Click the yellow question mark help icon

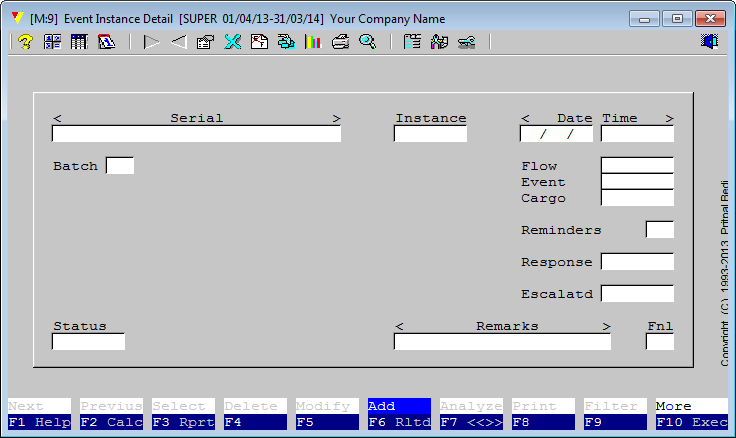tap(25, 42)
